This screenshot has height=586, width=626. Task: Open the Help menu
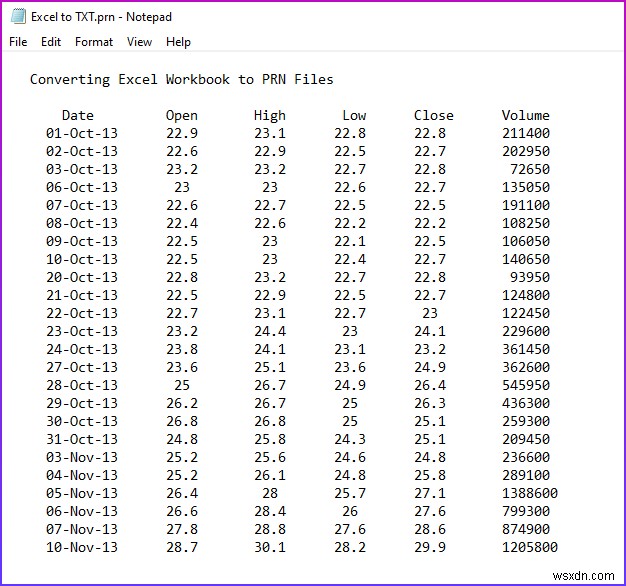178,42
